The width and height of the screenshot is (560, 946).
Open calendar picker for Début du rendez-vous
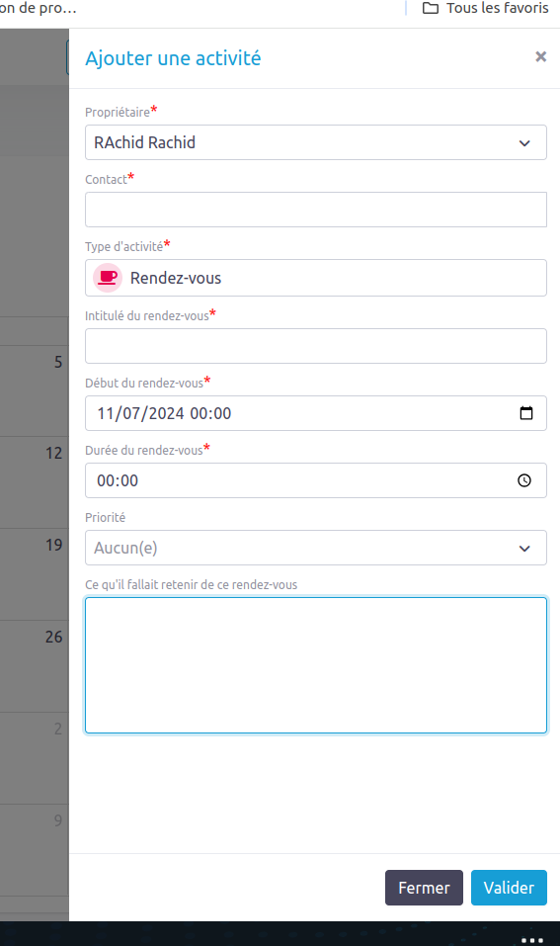pyautogui.click(x=525, y=413)
